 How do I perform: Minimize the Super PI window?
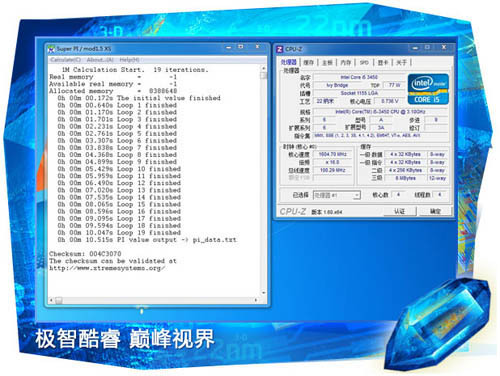pyautogui.click(x=229, y=48)
